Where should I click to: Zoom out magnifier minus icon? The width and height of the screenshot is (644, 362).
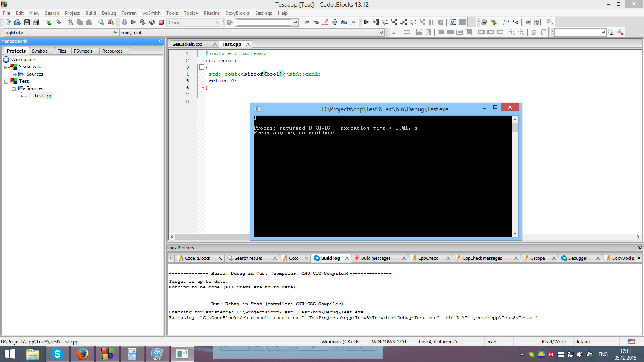pos(521,32)
